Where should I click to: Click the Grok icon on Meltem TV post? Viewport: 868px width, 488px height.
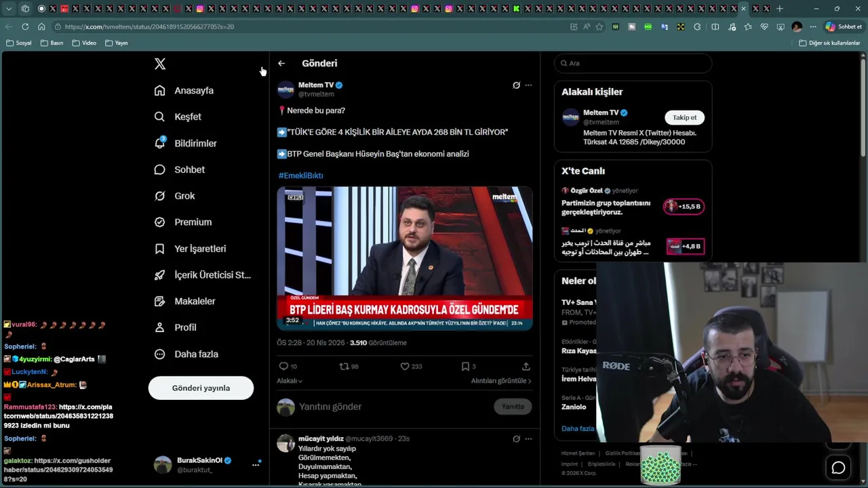516,85
